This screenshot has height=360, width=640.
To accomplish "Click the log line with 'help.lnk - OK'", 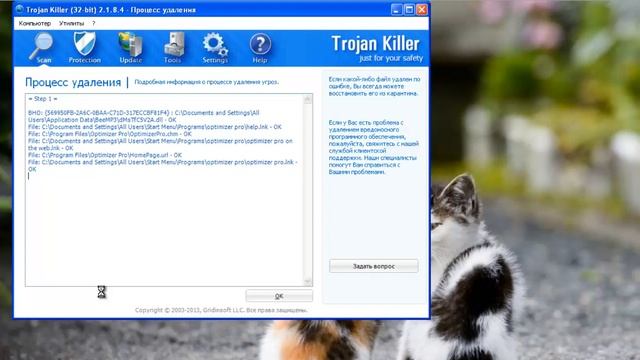I will (x=155, y=127).
